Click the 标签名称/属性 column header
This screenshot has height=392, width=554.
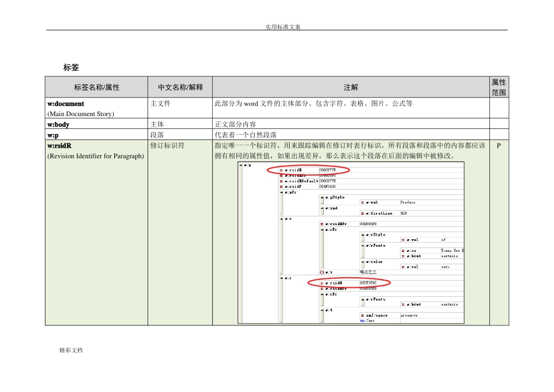point(97,87)
